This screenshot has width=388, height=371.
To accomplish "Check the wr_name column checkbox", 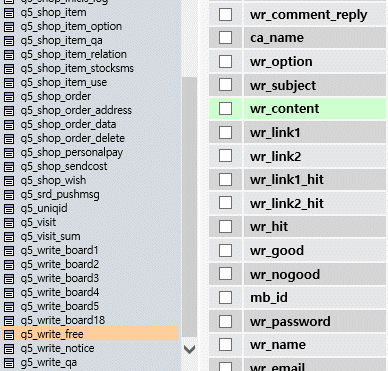I will tap(225, 345).
